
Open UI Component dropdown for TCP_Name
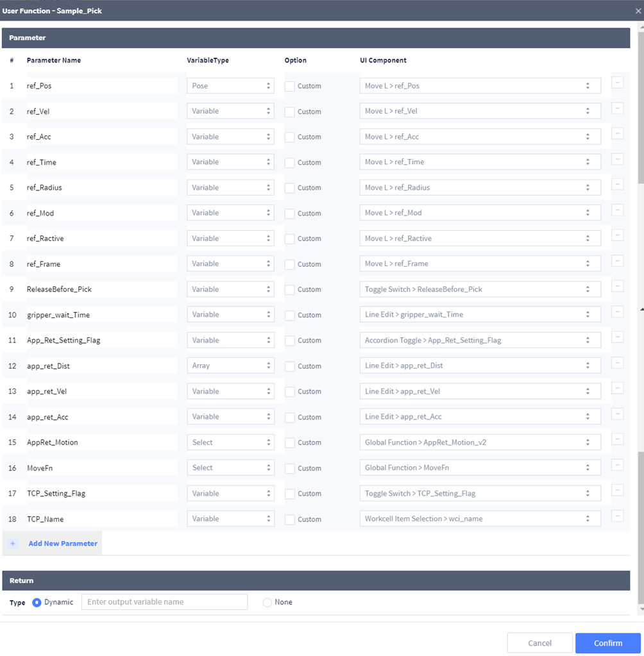click(x=480, y=519)
